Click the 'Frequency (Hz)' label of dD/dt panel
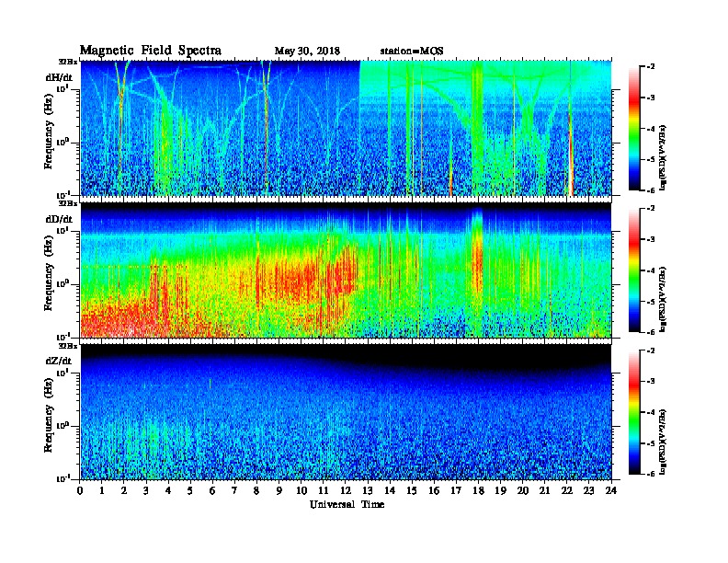728x563 pixels. [x=49, y=273]
